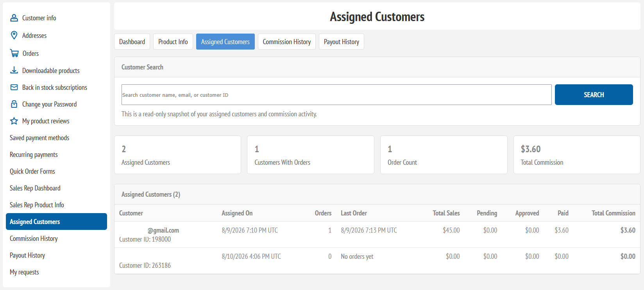Click the SEARCH button
The width and height of the screenshot is (644, 290).
pyautogui.click(x=594, y=95)
